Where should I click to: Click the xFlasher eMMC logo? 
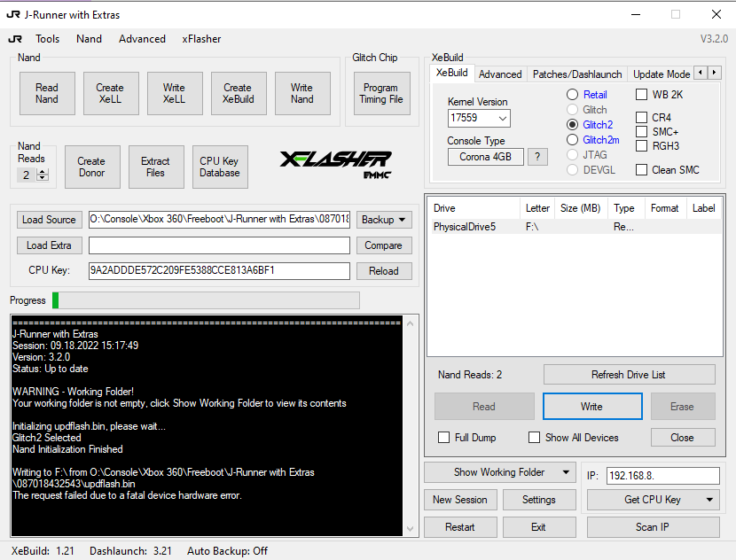coord(335,165)
